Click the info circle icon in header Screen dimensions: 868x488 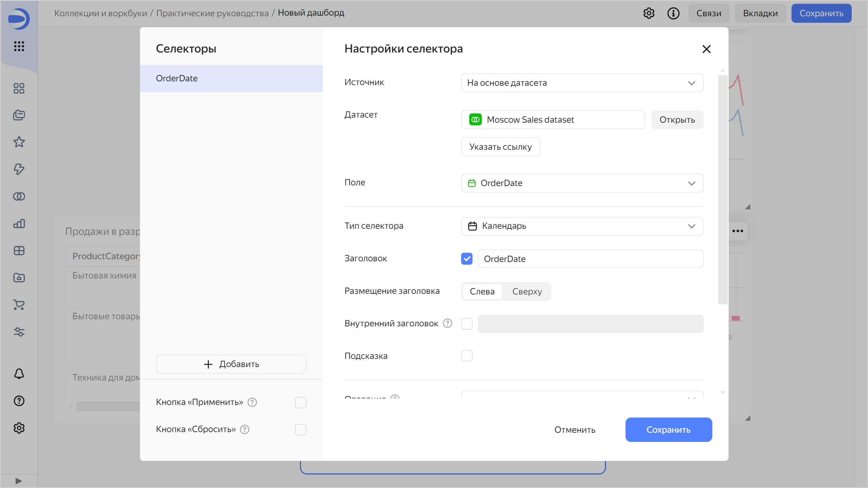[x=673, y=13]
